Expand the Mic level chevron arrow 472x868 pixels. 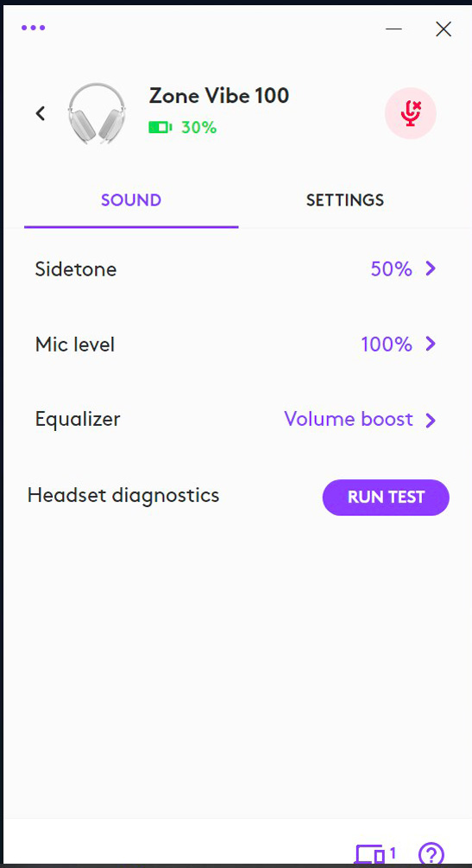[x=431, y=345]
